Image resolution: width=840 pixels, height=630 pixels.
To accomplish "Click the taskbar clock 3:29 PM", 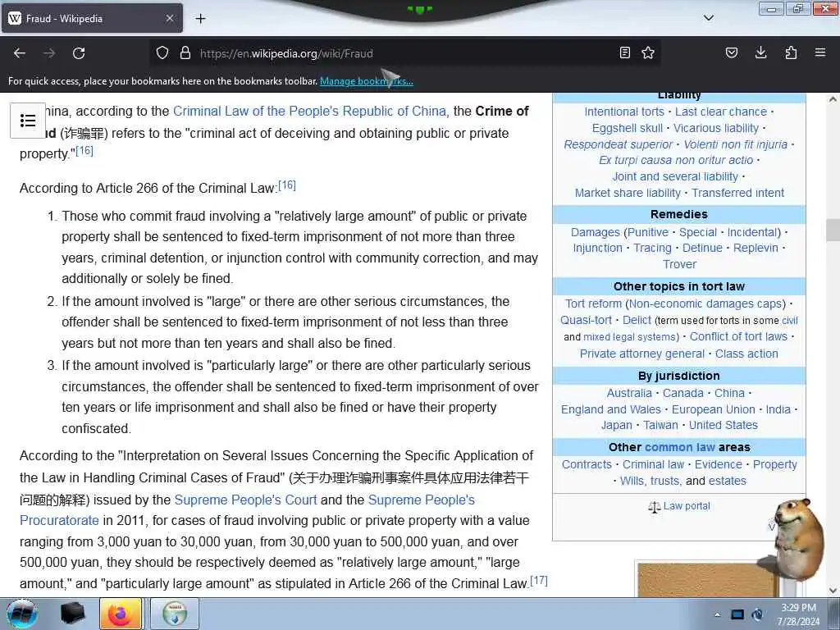I will pyautogui.click(x=798, y=608).
